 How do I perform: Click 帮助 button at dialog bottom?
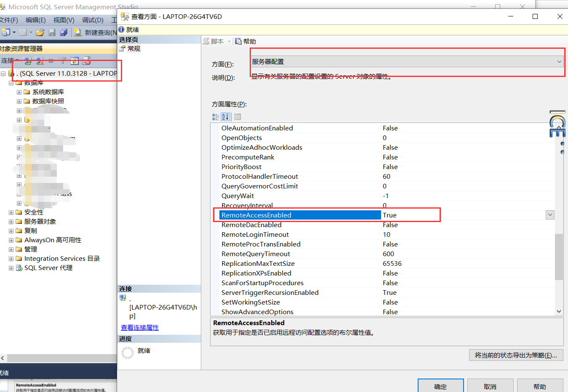pyautogui.click(x=540, y=386)
